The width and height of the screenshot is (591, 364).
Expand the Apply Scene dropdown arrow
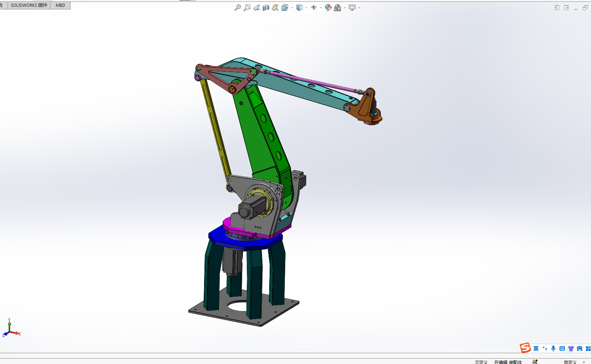(345, 8)
